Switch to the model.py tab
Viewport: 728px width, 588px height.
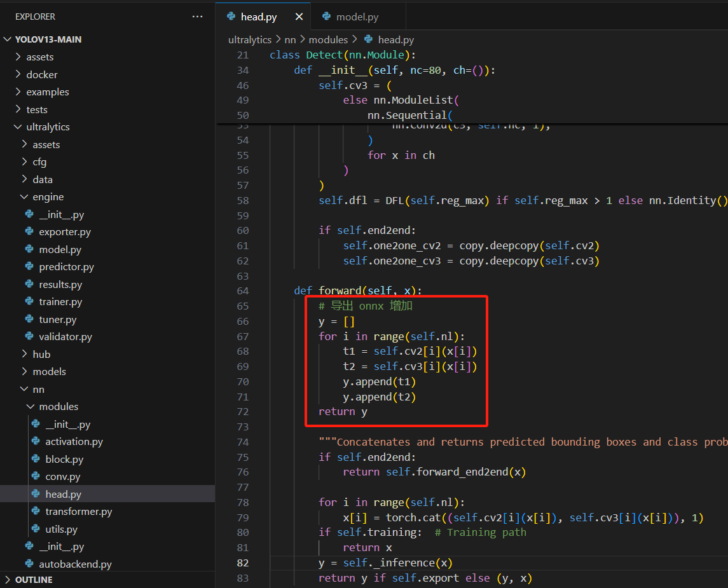(x=357, y=17)
